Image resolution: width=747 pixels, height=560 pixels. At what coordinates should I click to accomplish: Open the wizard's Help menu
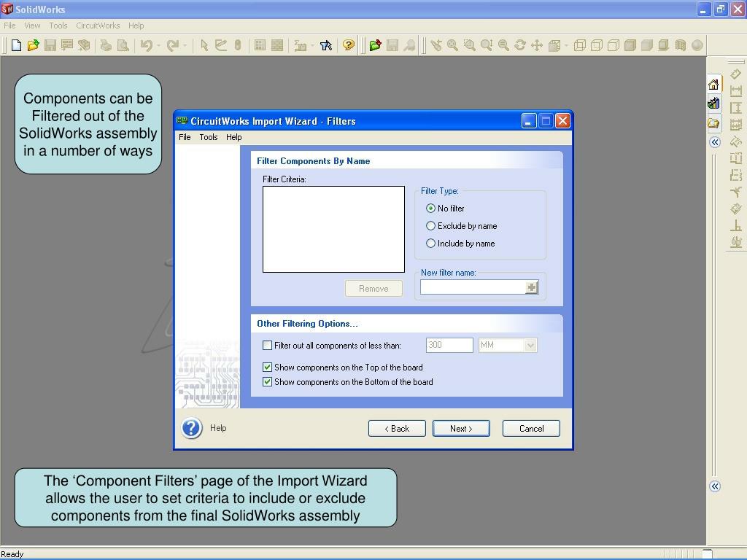pos(233,137)
